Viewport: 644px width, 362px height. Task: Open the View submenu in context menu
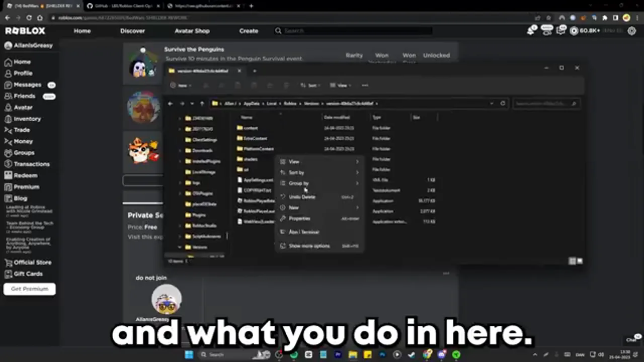(x=319, y=161)
